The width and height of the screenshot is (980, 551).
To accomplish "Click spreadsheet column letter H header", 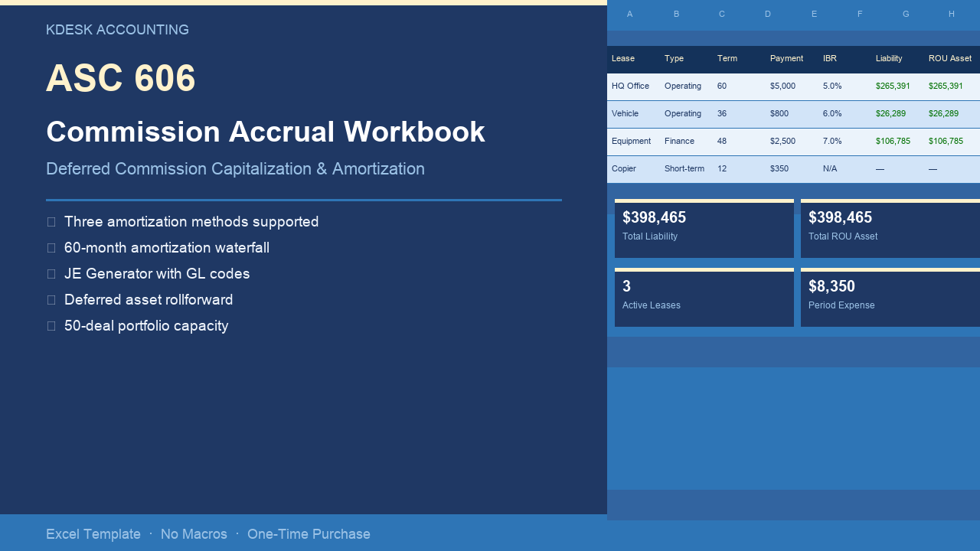I will click(952, 14).
